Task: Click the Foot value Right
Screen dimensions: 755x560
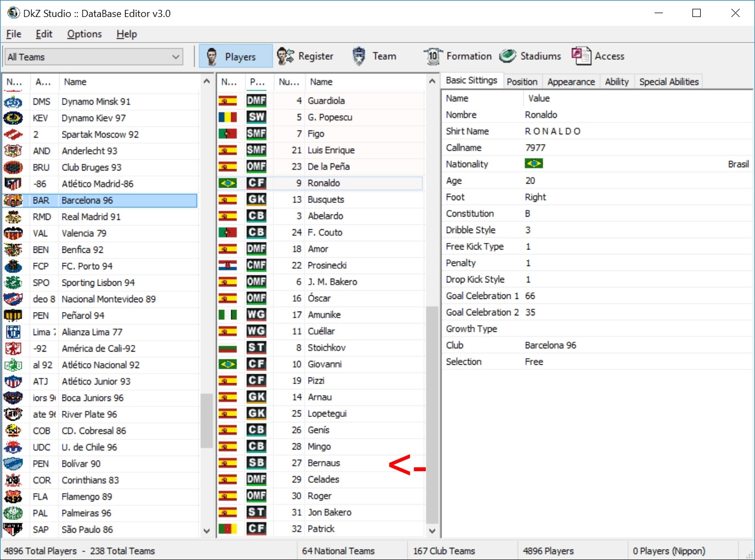Action: [x=536, y=197]
